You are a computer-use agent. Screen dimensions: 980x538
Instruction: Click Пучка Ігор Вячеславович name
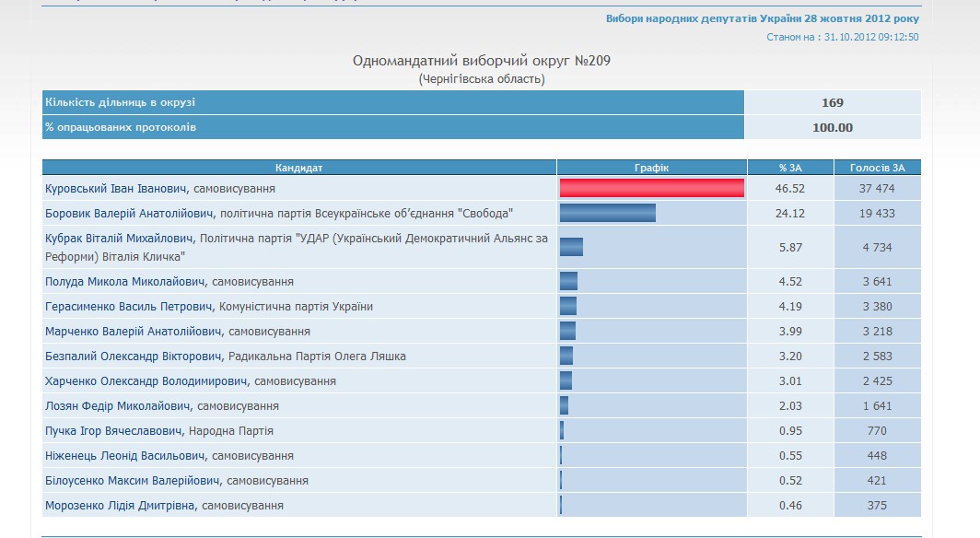pos(114,431)
